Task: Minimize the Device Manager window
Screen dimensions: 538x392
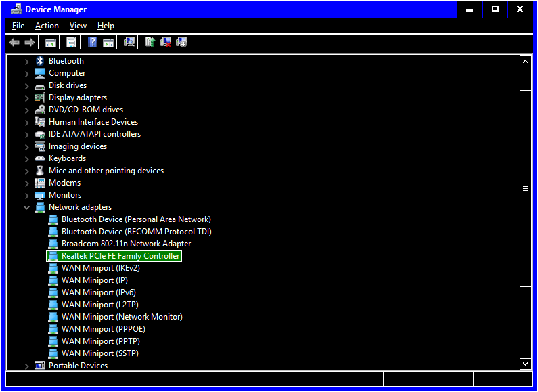Action: click(x=470, y=9)
